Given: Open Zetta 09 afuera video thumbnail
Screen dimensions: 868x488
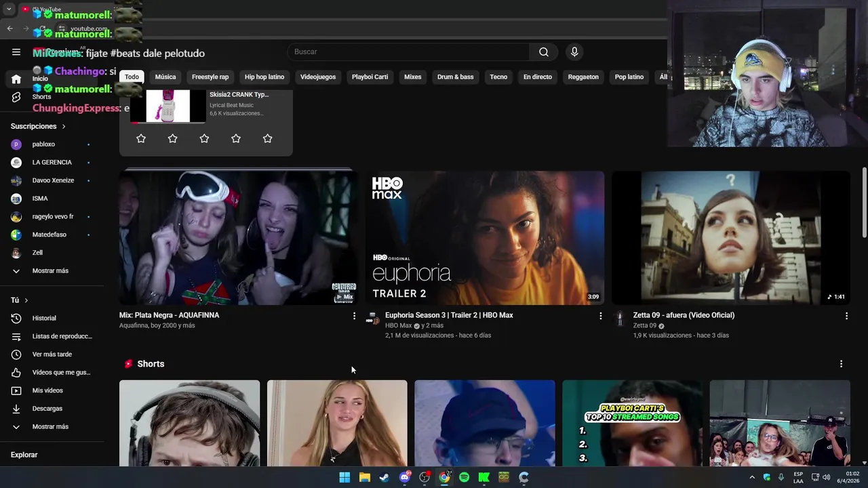Looking at the screenshot, I should (x=731, y=237).
